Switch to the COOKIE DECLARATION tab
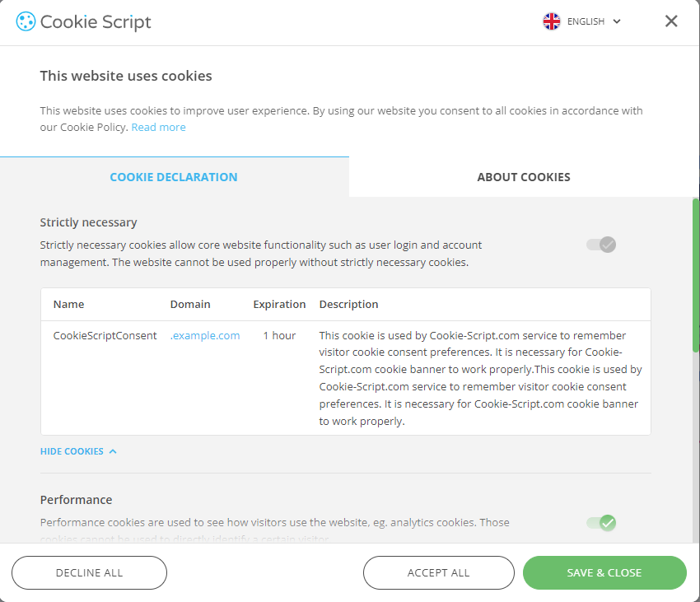The width and height of the screenshot is (700, 602). 174,177
